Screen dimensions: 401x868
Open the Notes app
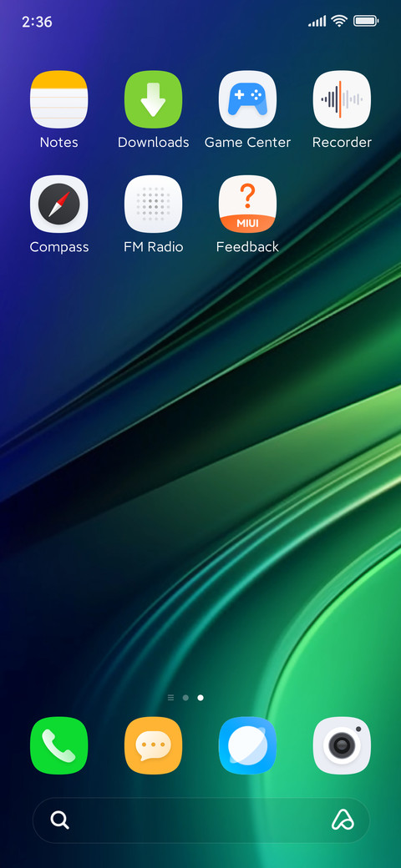[58, 99]
